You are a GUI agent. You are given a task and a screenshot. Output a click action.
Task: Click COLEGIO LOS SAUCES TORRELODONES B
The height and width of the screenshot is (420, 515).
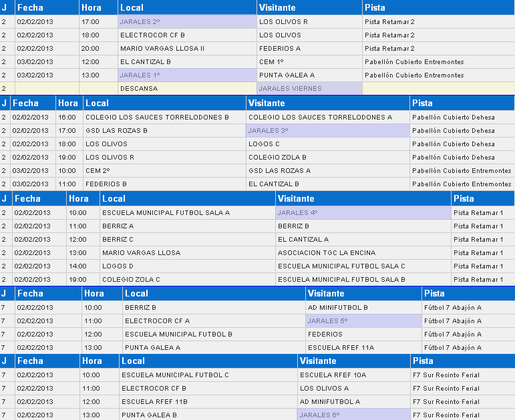point(164,118)
